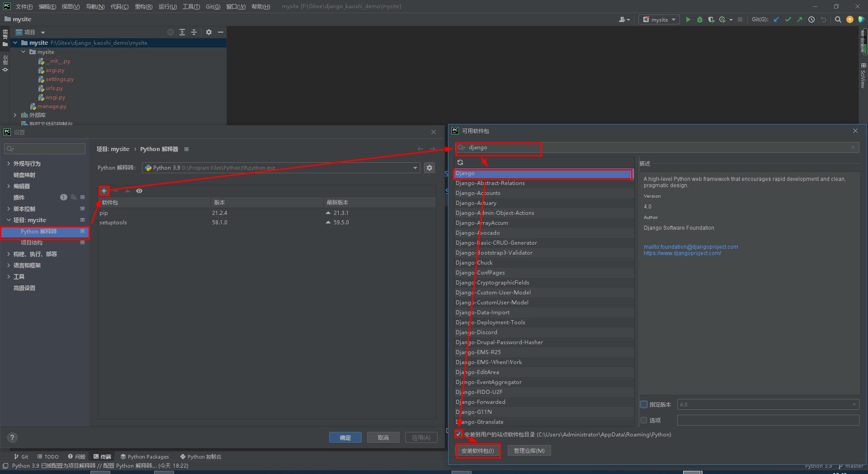Hide the project panel with the minus icon
This screenshot has width=868, height=474.
(x=221, y=32)
